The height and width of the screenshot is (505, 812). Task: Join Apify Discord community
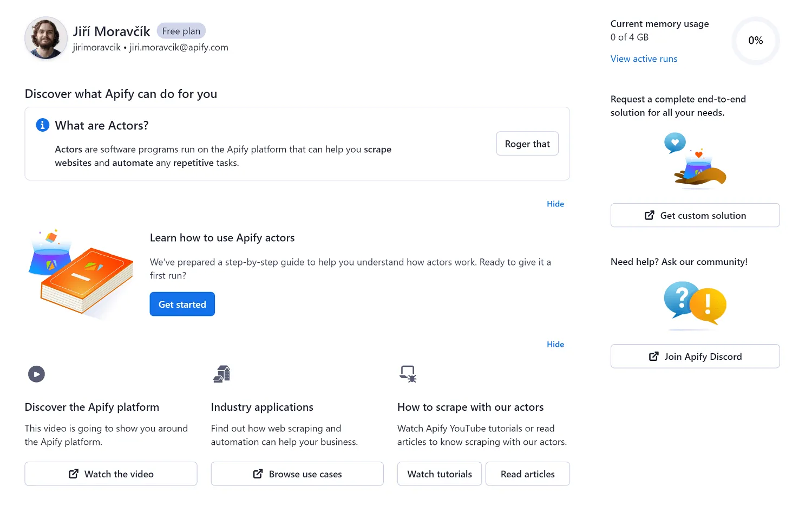click(x=695, y=356)
